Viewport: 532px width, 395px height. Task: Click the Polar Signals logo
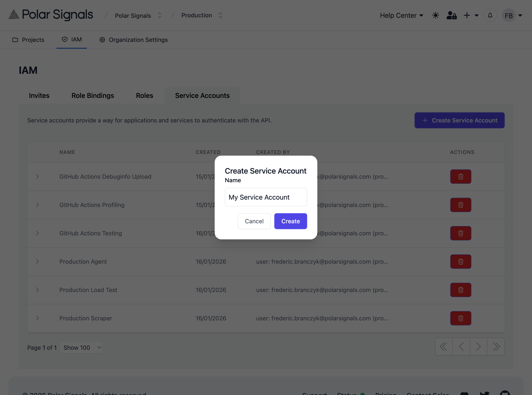pos(50,15)
